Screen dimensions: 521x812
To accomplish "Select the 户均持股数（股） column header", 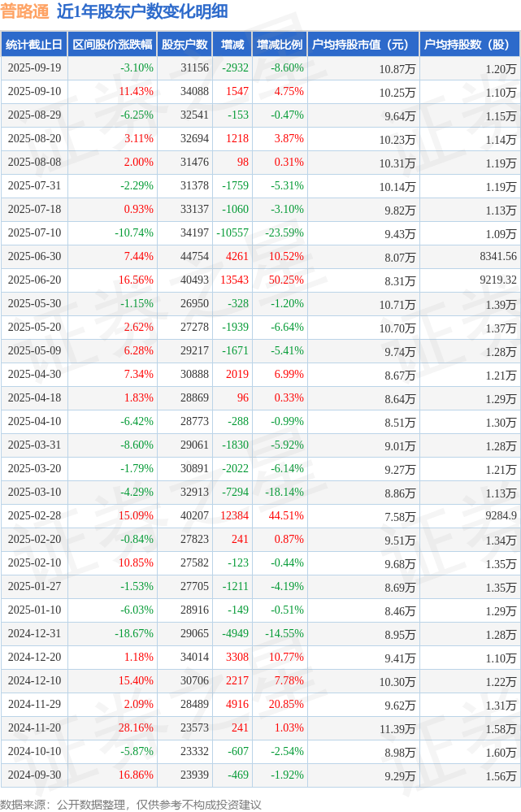I will pyautogui.click(x=471, y=45).
